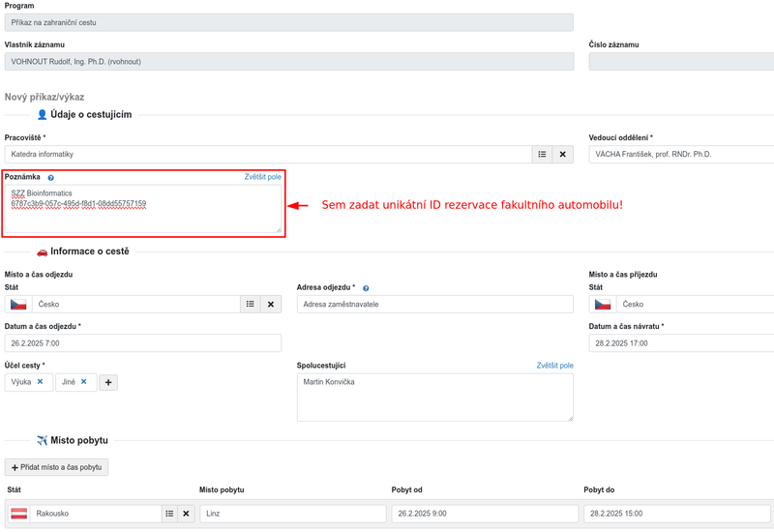Grab Spolucestující textarea resize handle

tap(571, 419)
